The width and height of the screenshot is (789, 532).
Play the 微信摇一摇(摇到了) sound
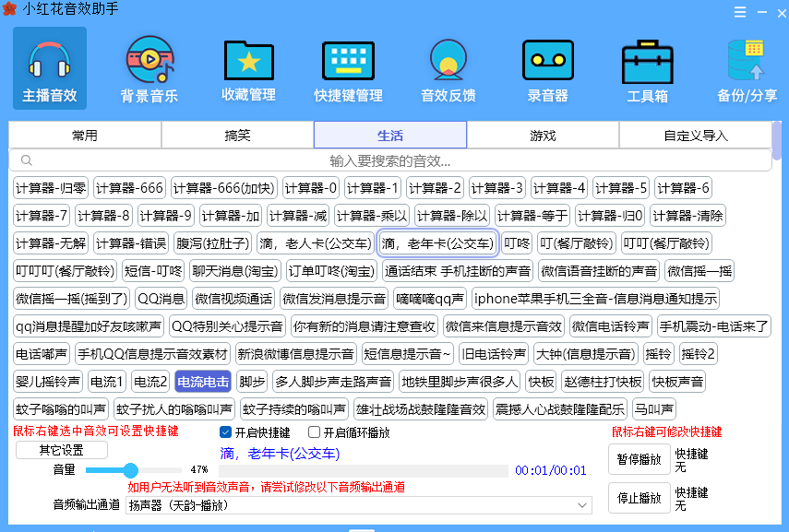coord(71,299)
